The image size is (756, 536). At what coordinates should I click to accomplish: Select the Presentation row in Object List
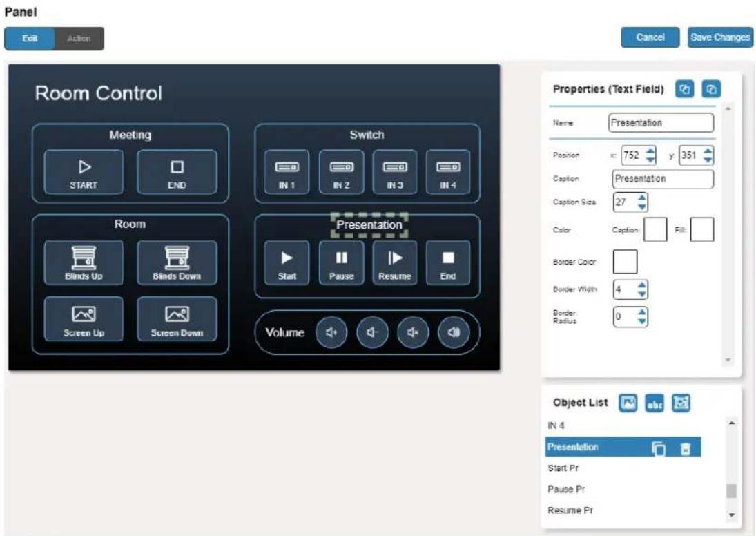tap(623, 447)
